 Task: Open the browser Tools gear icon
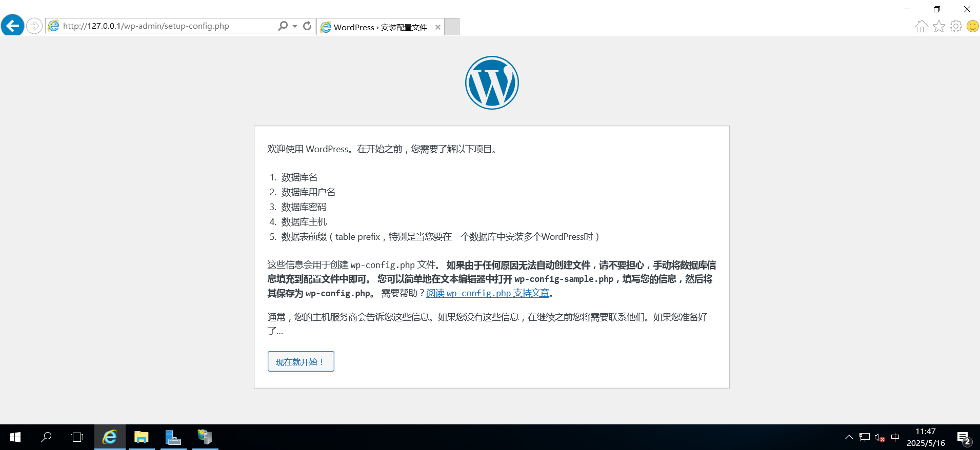coord(956,26)
